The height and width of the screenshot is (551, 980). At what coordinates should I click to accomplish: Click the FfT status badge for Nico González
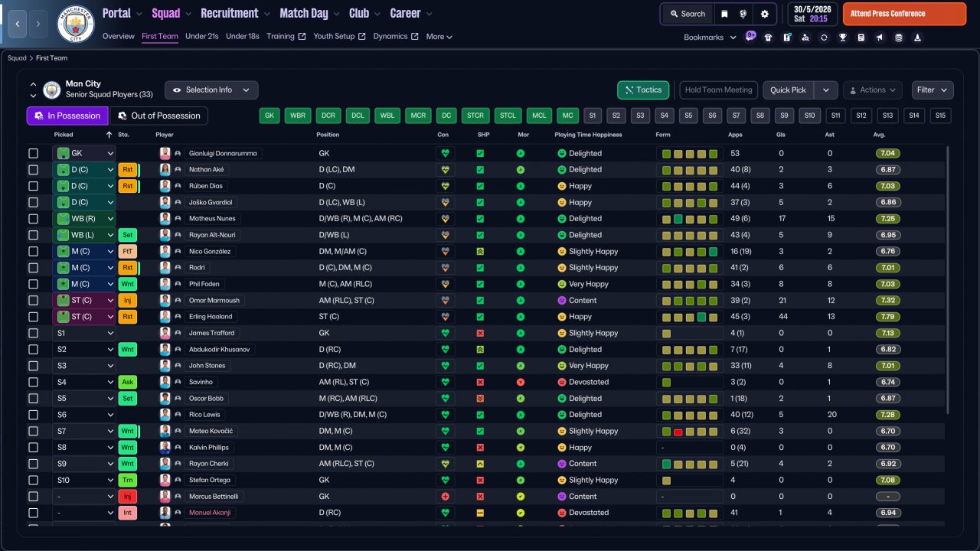[128, 251]
